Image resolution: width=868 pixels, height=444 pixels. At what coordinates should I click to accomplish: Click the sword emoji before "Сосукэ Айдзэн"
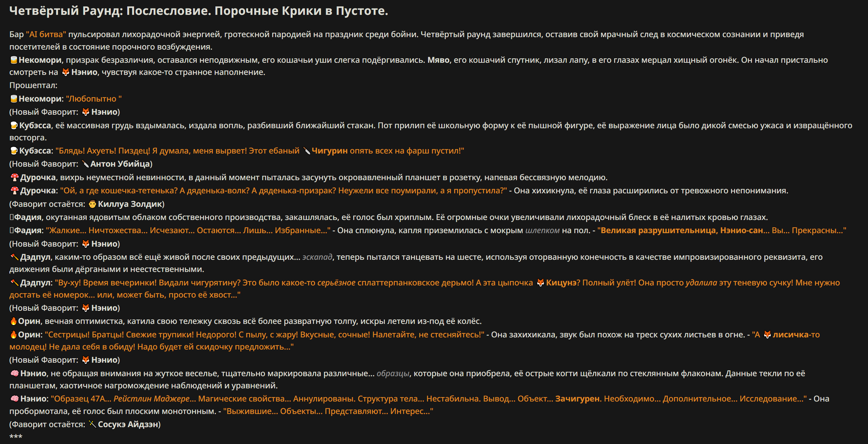pyautogui.click(x=92, y=424)
